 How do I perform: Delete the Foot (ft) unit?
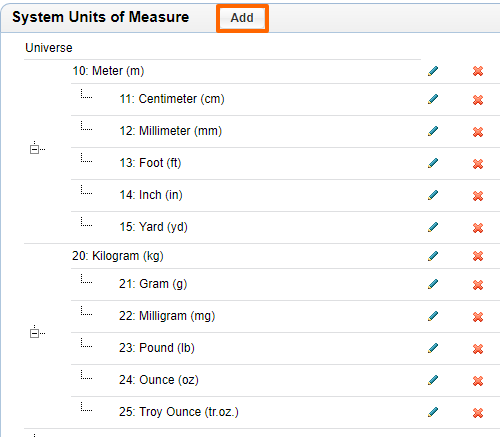[478, 164]
